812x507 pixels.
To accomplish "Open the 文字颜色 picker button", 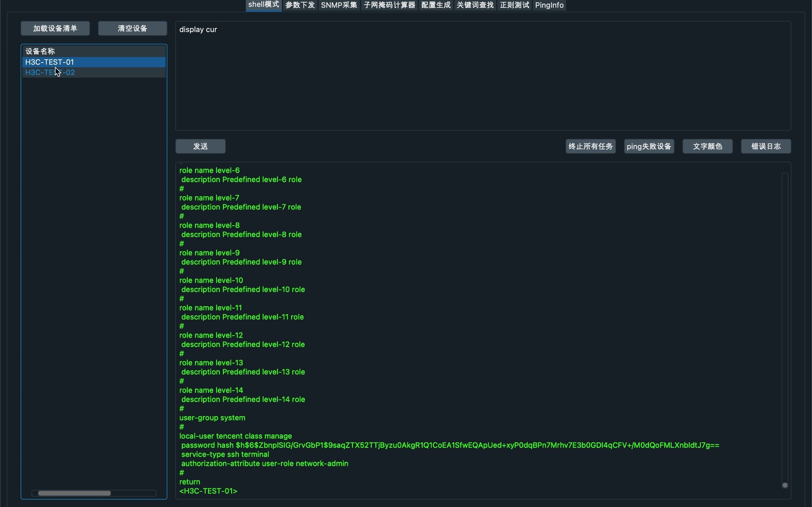I will [x=707, y=146].
